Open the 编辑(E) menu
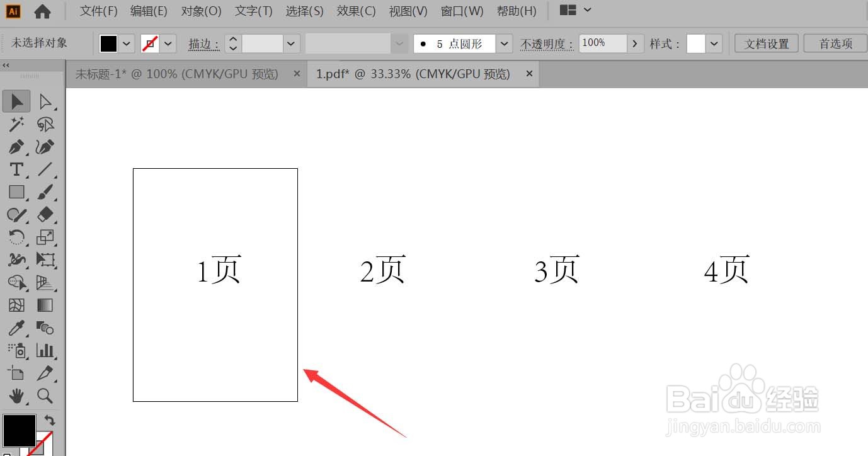868x456 pixels. coord(149,11)
